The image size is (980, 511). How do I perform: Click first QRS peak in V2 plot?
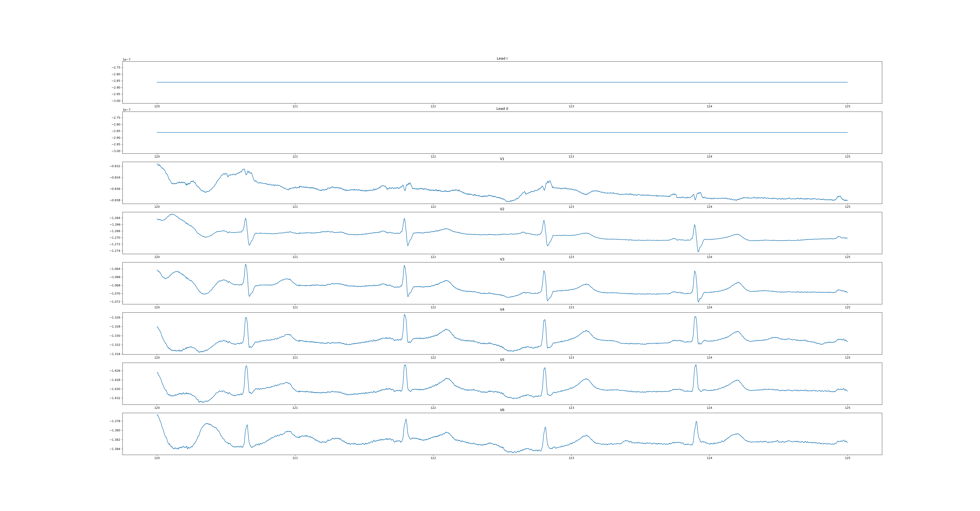[x=245, y=219]
